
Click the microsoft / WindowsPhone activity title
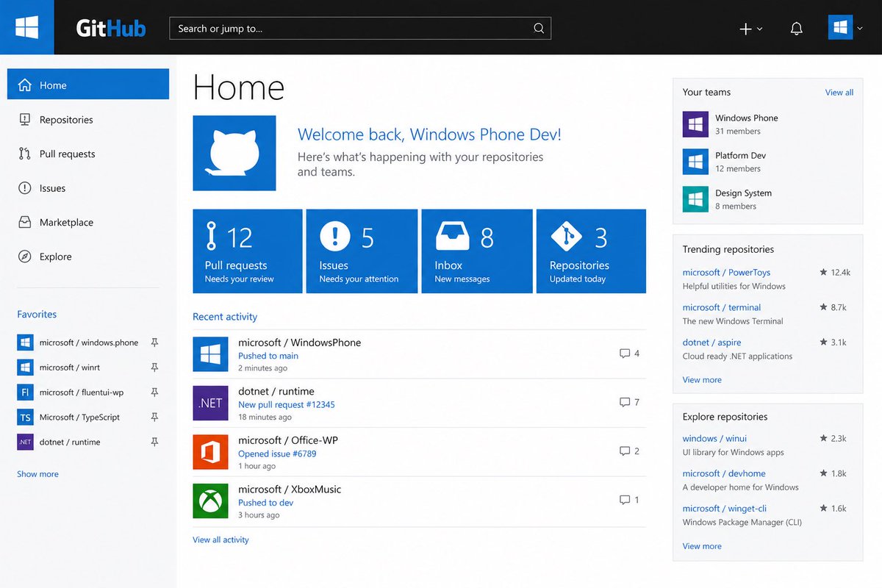coord(299,343)
